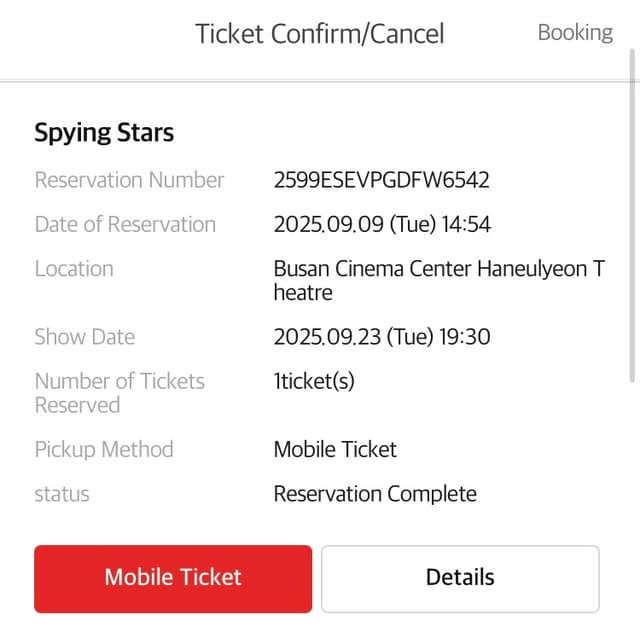Click the status label
The image size is (640, 638).
[x=62, y=494]
